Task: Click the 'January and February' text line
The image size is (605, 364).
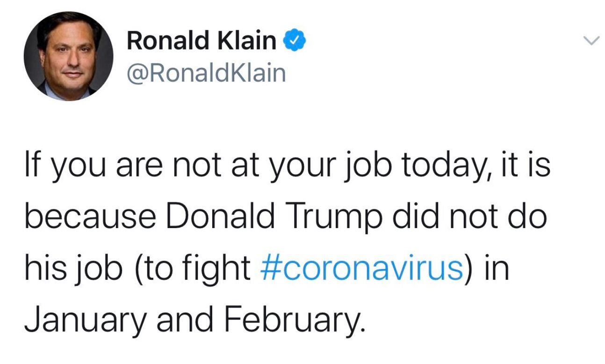Action: pyautogui.click(x=194, y=319)
